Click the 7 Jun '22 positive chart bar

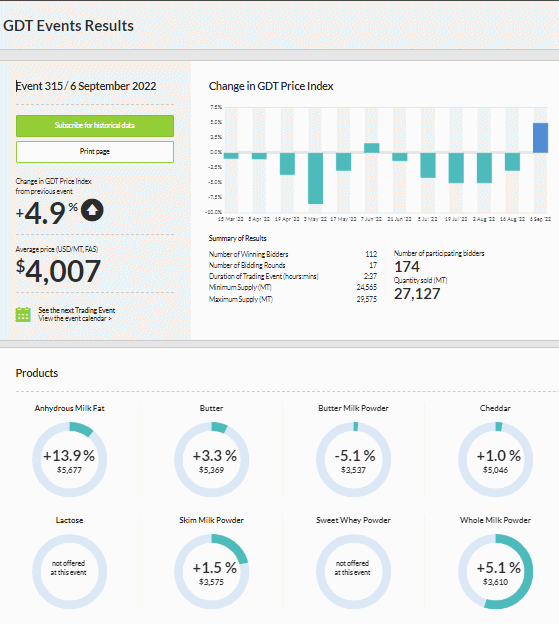pos(372,148)
